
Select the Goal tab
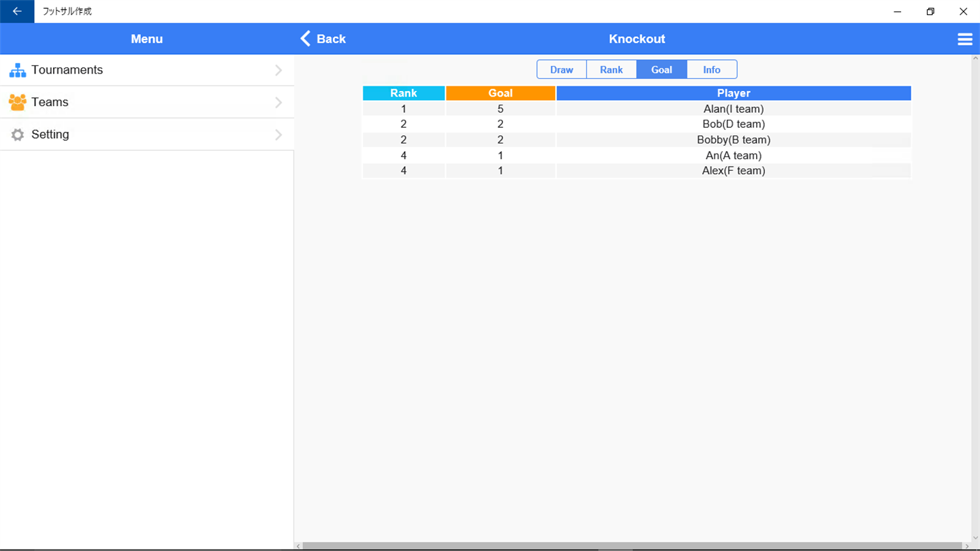pyautogui.click(x=661, y=69)
